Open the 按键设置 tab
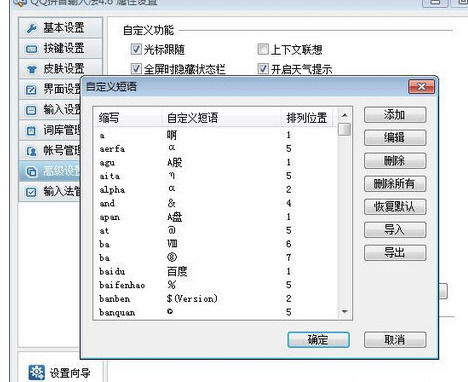Image resolution: width=468 pixels, height=382 pixels. (x=60, y=49)
